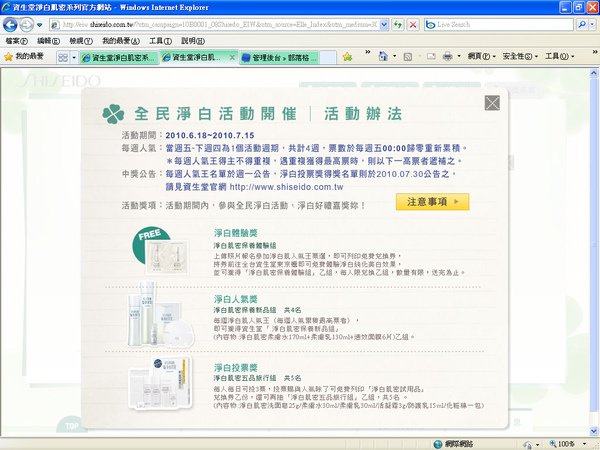Click the 淨白人氣獎 product bottles image
Viewport: 600px width, 450px height.
coord(160,315)
